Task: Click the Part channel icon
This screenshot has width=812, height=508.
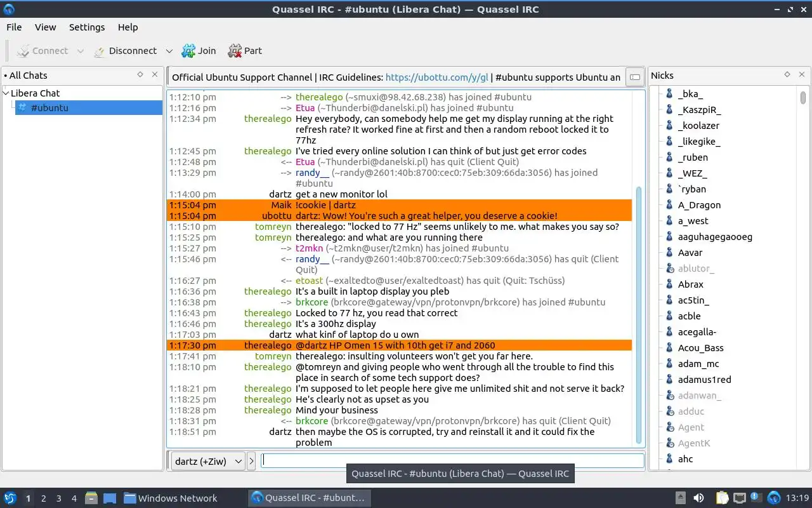Action: pyautogui.click(x=235, y=51)
